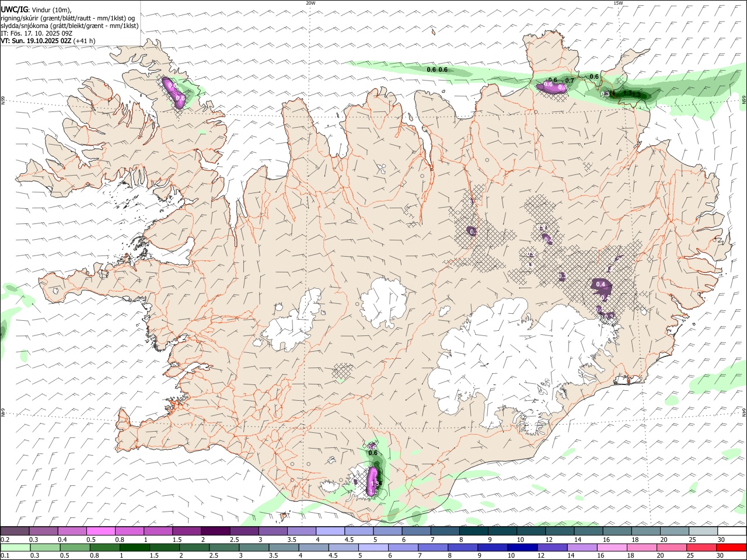Select the light green 0.3 swatch in lower legend
This screenshot has width=747, height=560.
(x=45, y=547)
